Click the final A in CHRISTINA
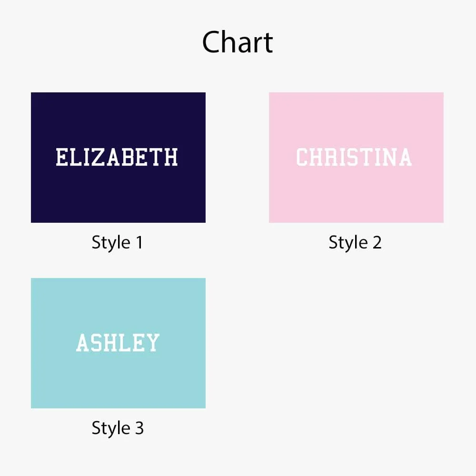The image size is (476, 476). pos(405,157)
